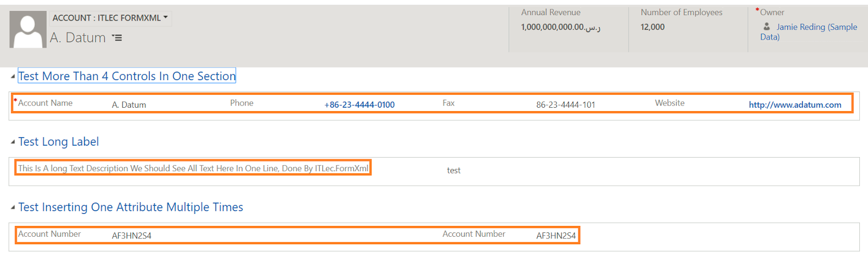The height and width of the screenshot is (260, 868).
Task: Click the user icon beside Jamie Reding
Action: click(767, 27)
